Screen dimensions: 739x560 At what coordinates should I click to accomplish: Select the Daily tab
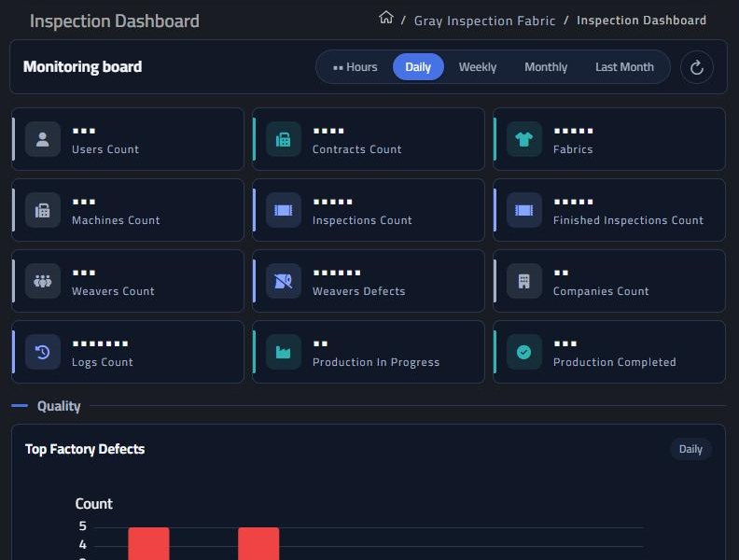tap(418, 67)
